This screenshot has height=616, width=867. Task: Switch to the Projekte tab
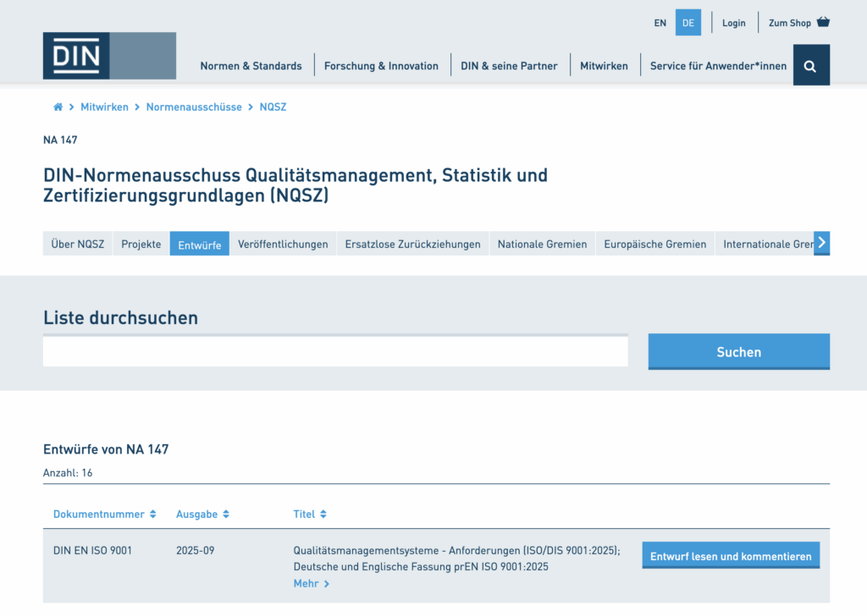tap(141, 245)
